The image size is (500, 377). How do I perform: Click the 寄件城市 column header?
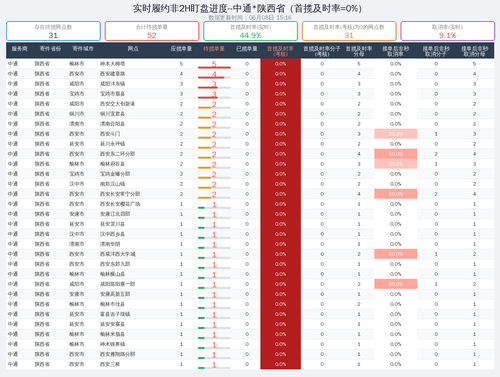click(x=83, y=49)
